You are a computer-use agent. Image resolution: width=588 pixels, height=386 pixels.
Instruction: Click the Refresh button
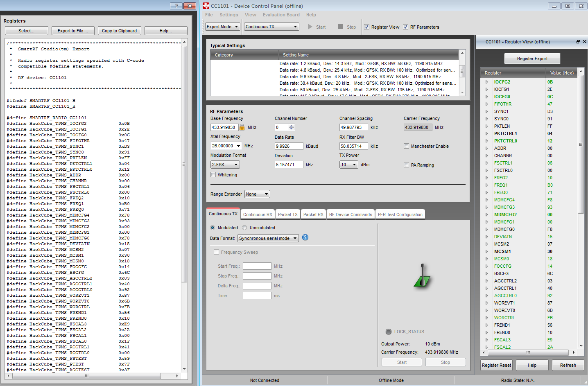(568, 365)
